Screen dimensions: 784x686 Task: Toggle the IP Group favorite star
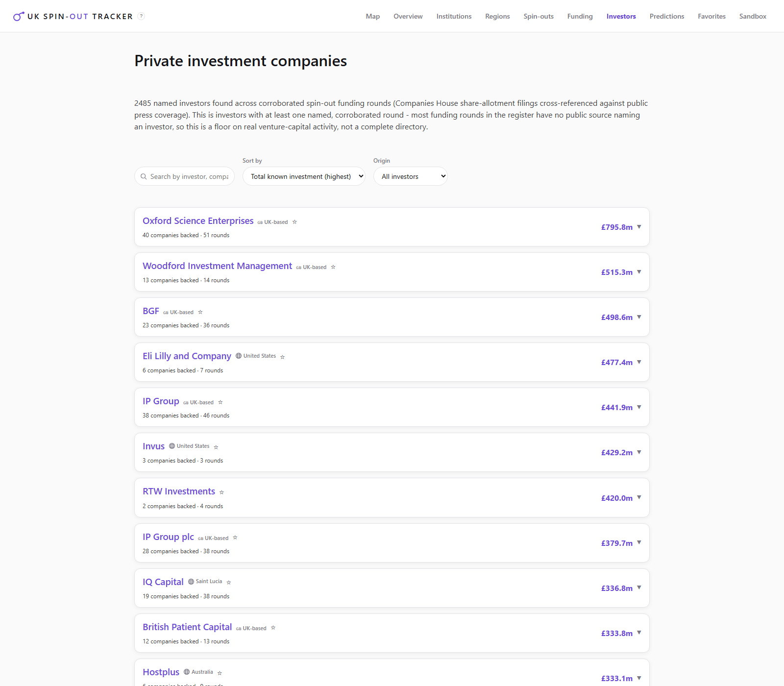click(x=220, y=402)
